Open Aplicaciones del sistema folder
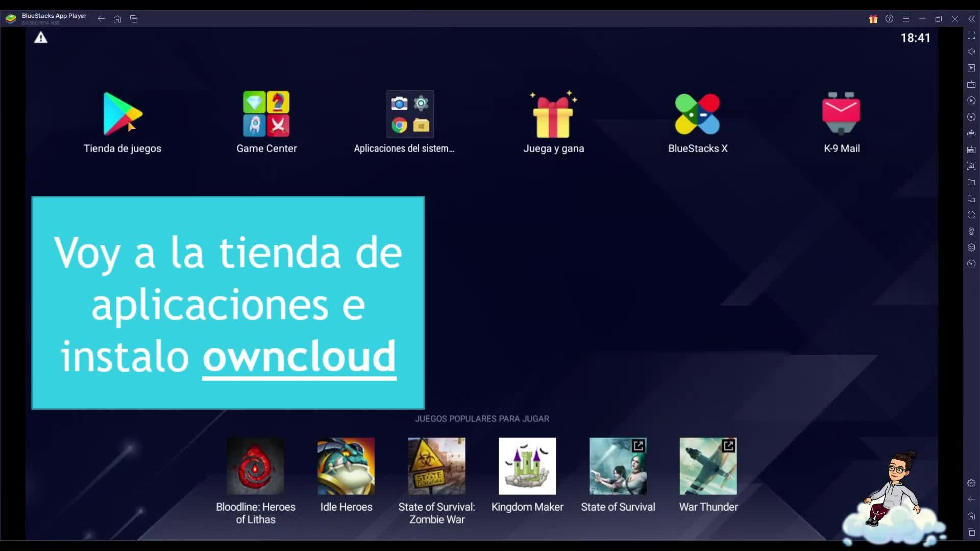Screen dimensions: 980x551 [x=410, y=114]
